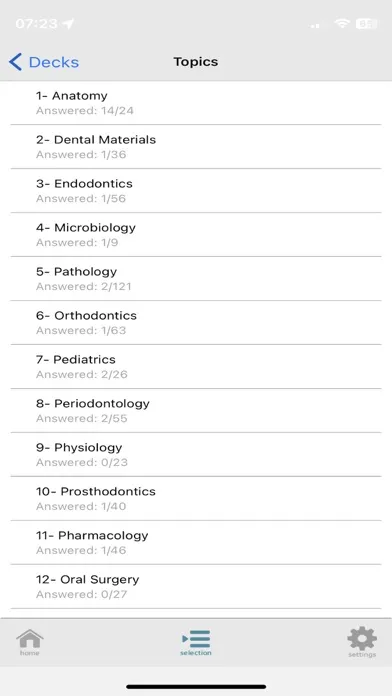The image size is (392, 696).
Task: Select the 10- Prosthodontics topic
Action: tap(196, 498)
